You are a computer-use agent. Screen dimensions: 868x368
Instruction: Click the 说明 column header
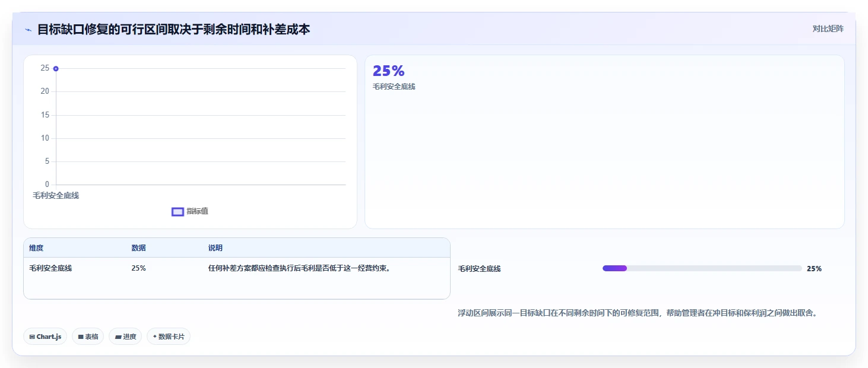215,248
